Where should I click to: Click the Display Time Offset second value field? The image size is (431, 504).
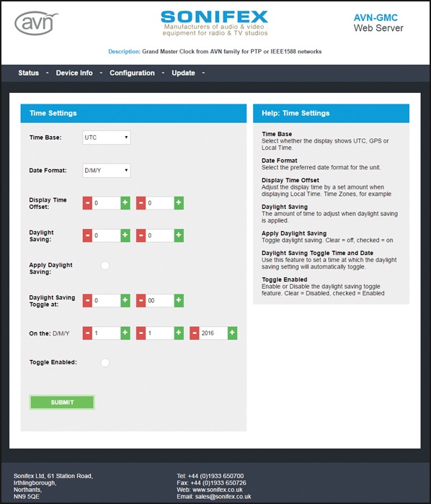coord(160,203)
